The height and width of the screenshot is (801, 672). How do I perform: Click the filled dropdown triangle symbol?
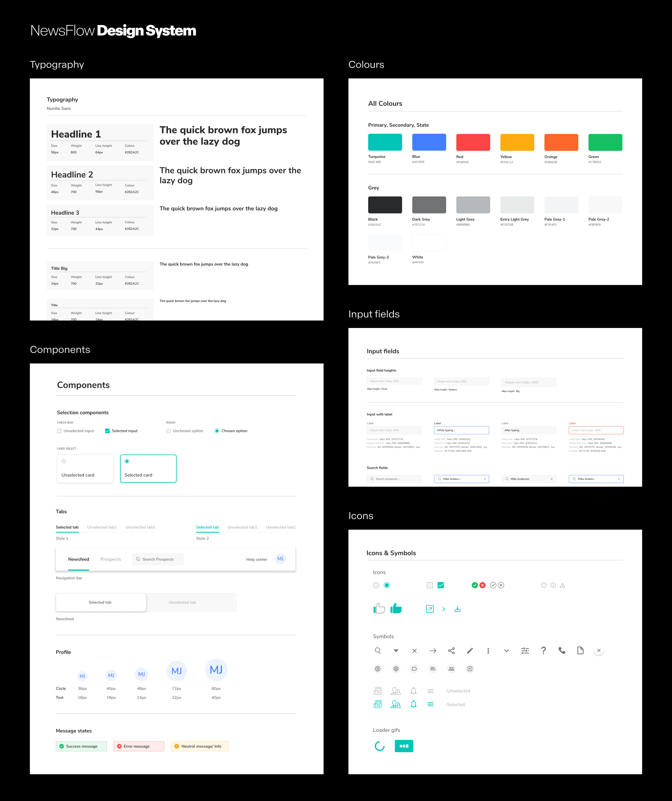tap(396, 651)
